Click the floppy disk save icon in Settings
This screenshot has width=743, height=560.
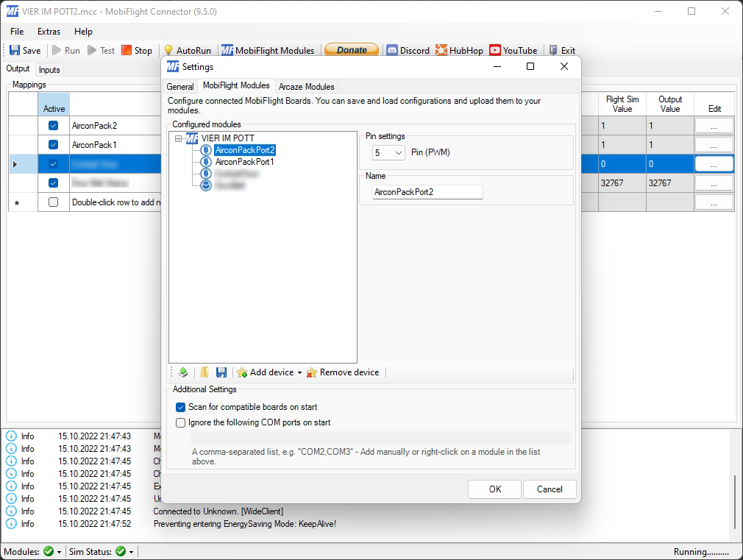(x=221, y=372)
